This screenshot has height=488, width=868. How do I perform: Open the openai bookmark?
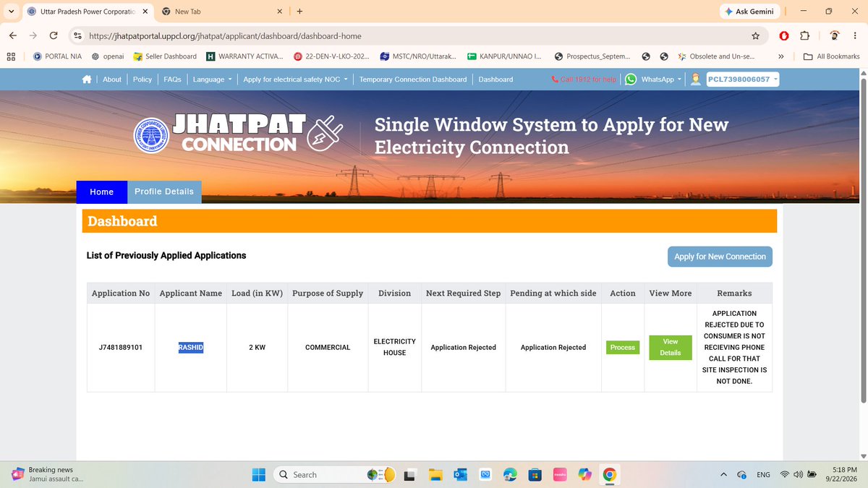click(x=108, y=56)
